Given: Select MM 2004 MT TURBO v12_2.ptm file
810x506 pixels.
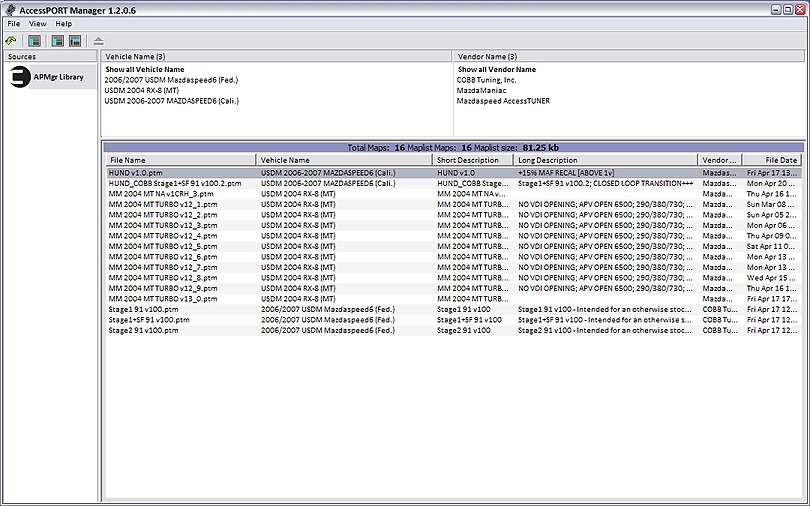Looking at the screenshot, I should tap(163, 215).
